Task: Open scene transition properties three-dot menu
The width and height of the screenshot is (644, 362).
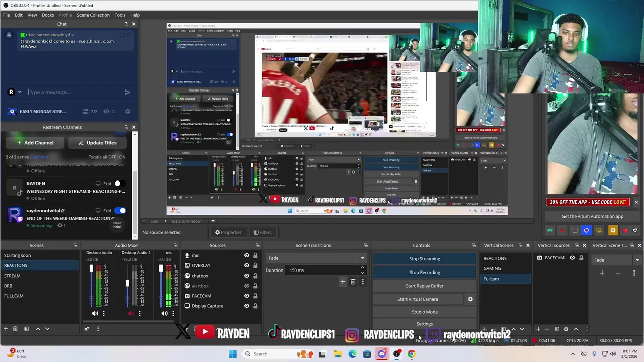Action: point(363,282)
